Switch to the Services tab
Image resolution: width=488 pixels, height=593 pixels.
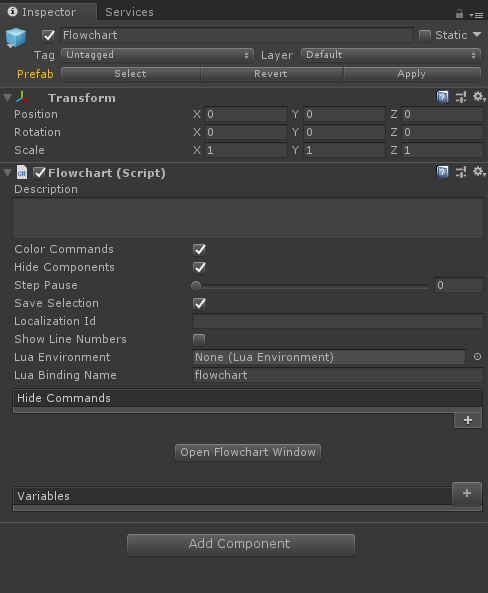point(129,12)
